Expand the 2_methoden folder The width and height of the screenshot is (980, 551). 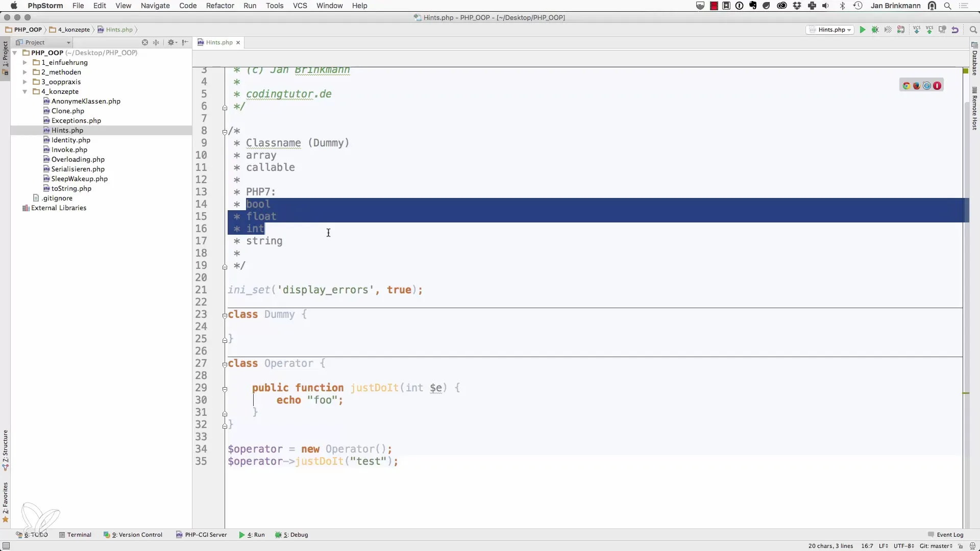(x=24, y=72)
